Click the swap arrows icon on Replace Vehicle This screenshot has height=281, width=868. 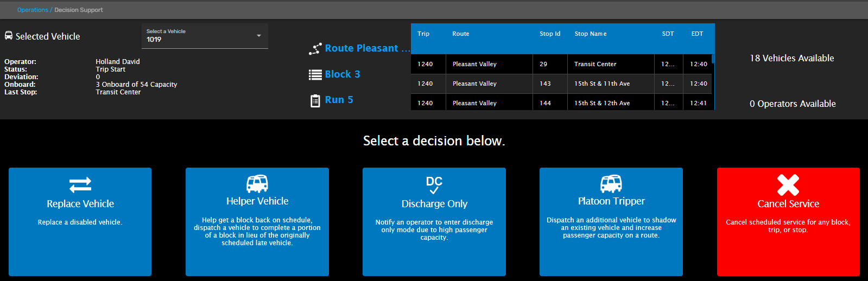80,185
